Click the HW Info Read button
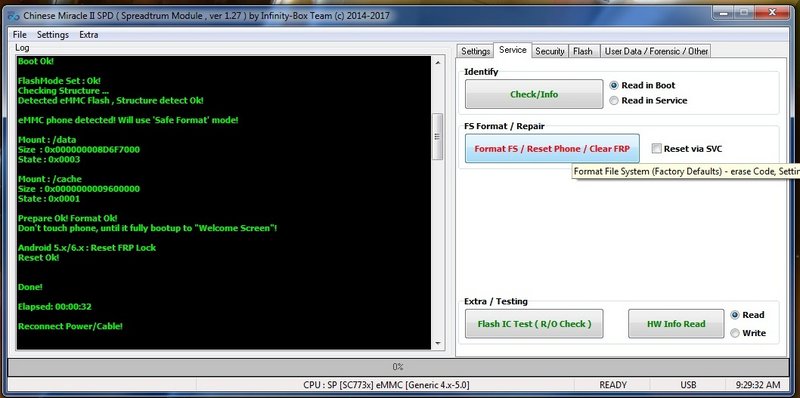The image size is (800, 398). click(x=676, y=324)
